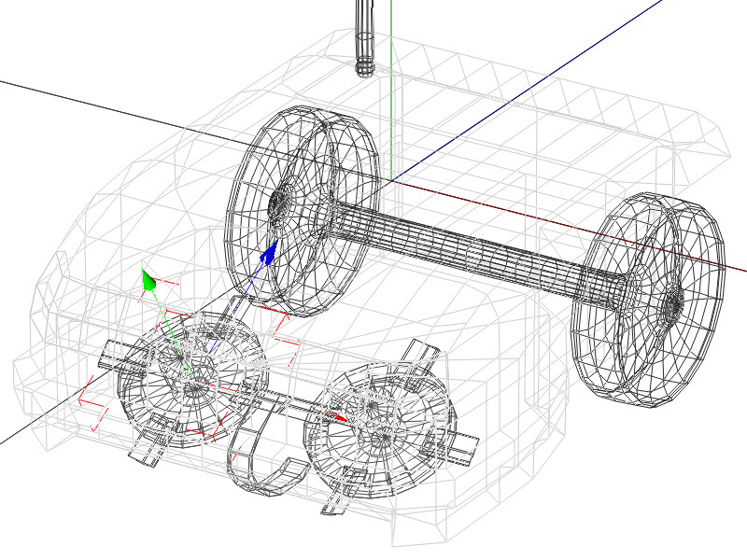This screenshot has width=747, height=560.
Task: Click the hub of the right rear wheel
Action: tap(670, 303)
